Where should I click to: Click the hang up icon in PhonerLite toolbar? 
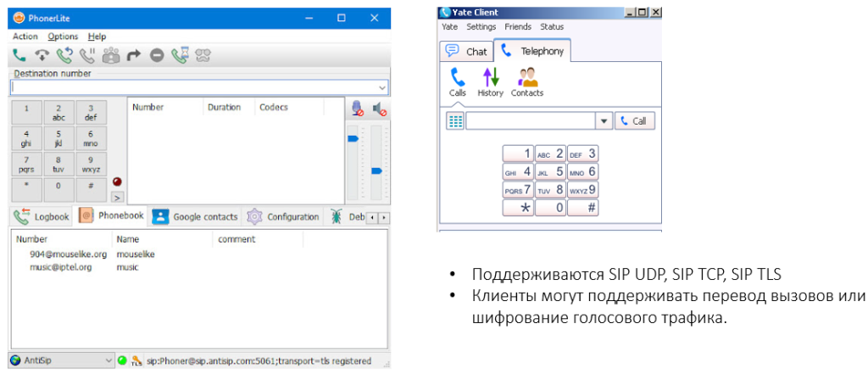42,55
